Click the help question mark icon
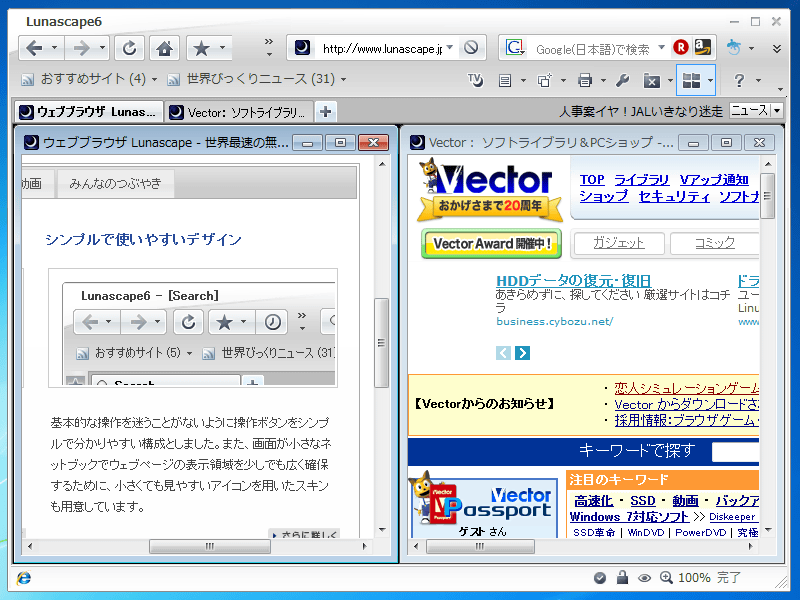 [739, 80]
